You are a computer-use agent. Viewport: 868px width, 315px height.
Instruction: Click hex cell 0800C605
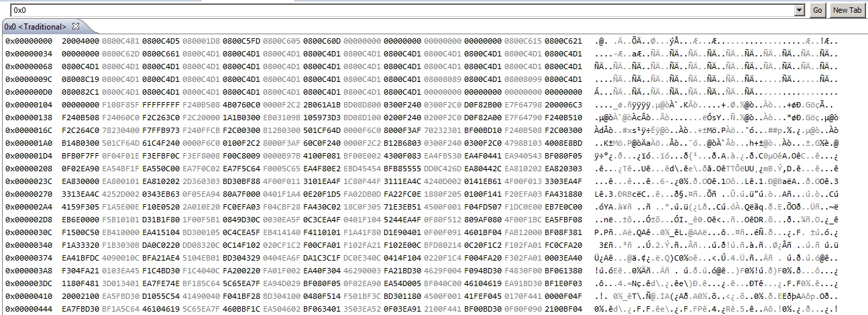point(281,41)
